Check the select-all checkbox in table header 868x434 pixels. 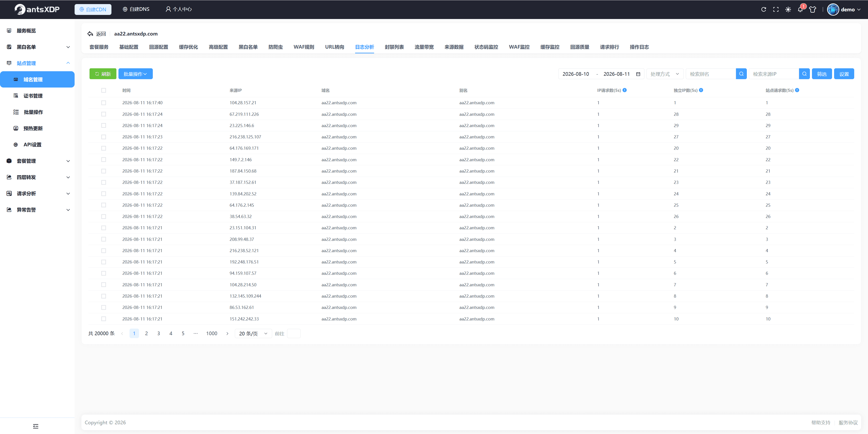[x=104, y=90]
